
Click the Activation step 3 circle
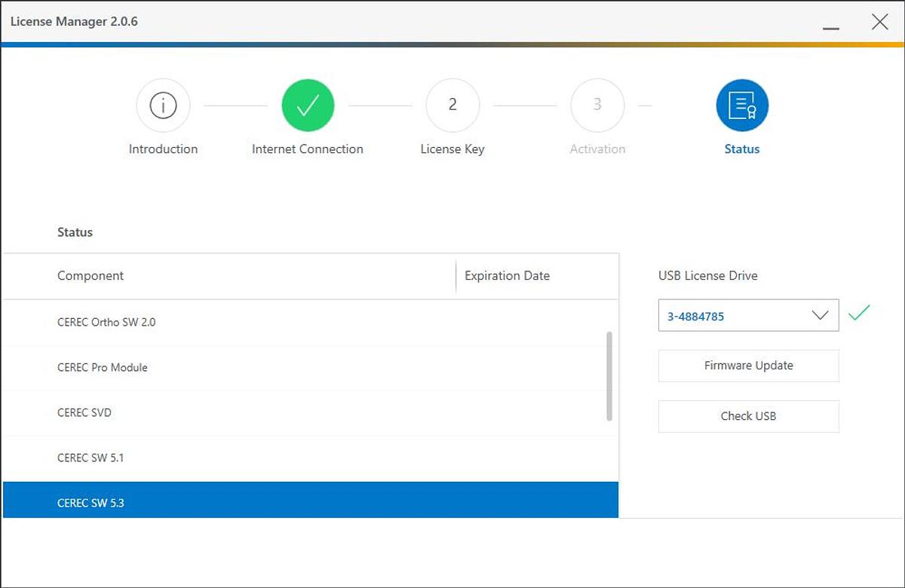coord(597,106)
